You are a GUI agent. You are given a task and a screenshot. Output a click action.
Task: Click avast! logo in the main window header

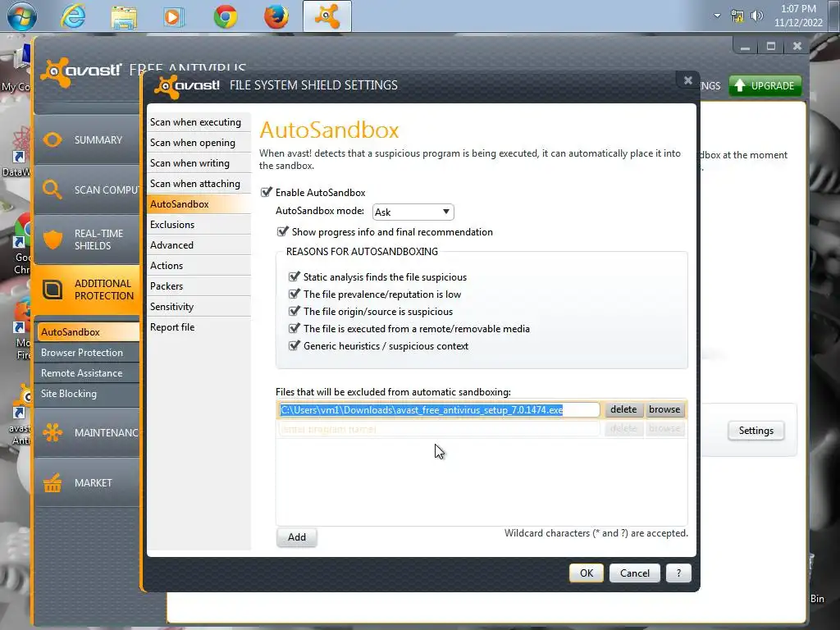click(81, 71)
